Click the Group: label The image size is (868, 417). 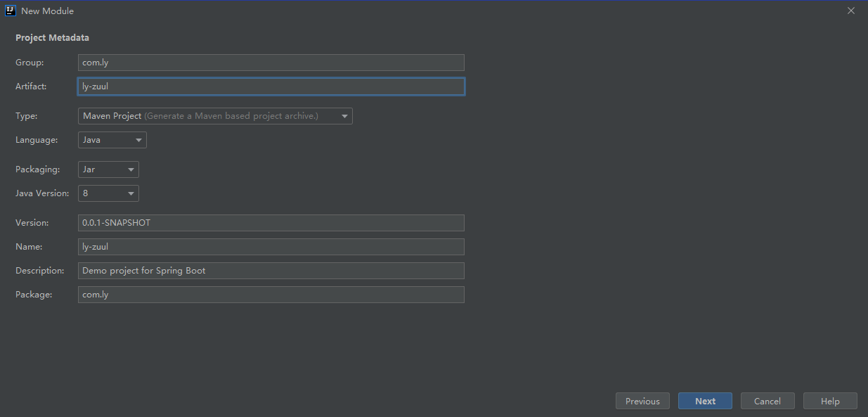click(30, 63)
